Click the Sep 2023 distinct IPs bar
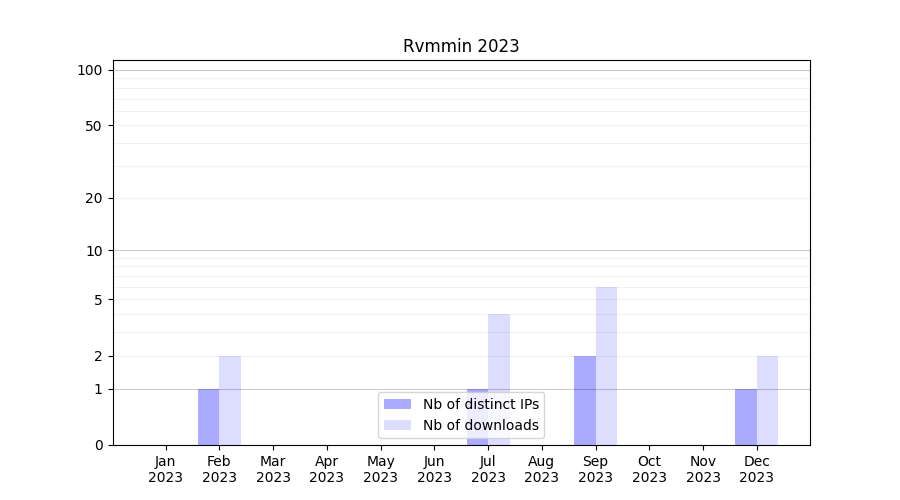900x500 pixels. click(x=585, y=400)
